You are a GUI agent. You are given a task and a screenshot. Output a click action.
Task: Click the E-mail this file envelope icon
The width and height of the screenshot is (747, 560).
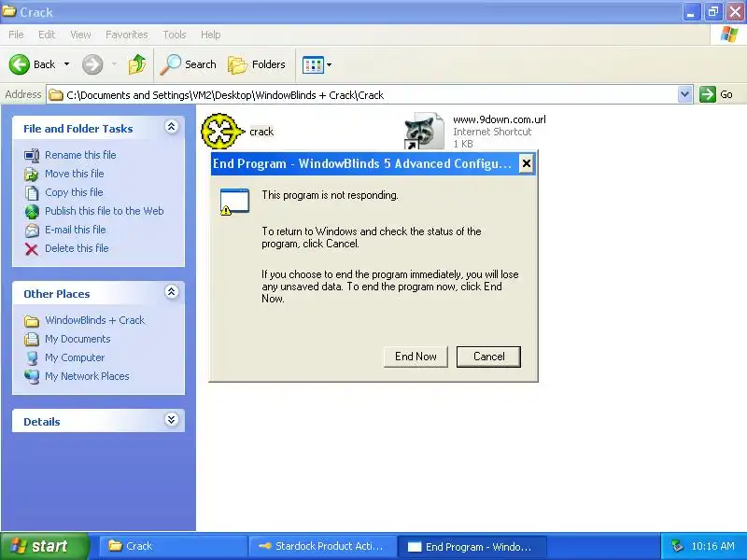point(32,231)
